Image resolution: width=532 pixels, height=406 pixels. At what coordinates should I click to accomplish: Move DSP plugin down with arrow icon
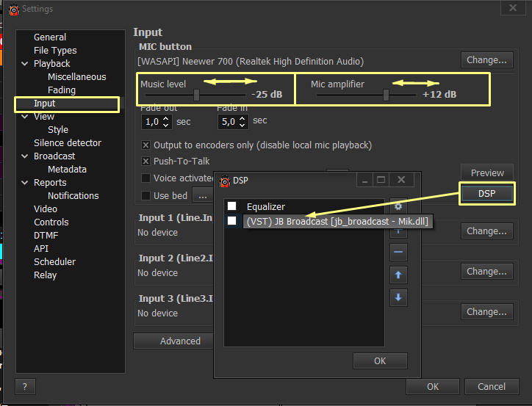(x=398, y=297)
